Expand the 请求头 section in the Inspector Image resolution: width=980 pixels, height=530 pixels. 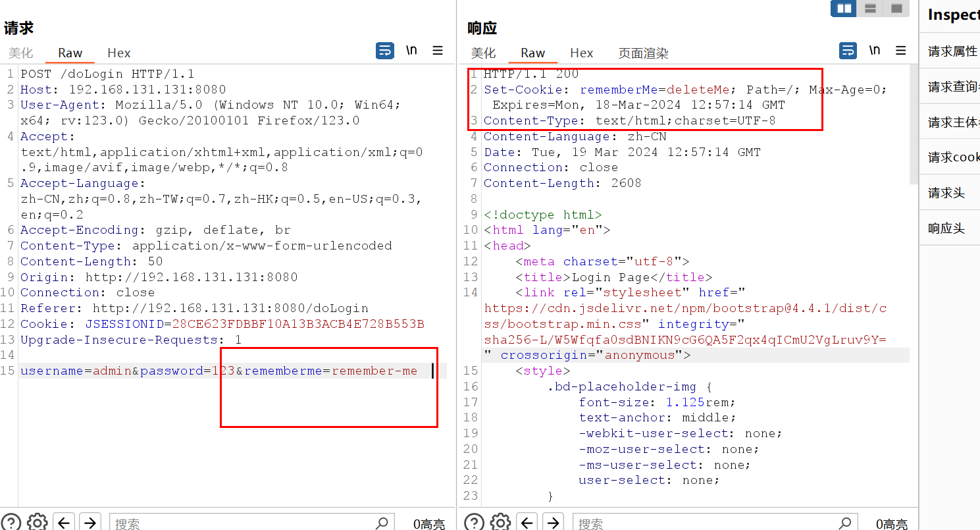(x=950, y=193)
